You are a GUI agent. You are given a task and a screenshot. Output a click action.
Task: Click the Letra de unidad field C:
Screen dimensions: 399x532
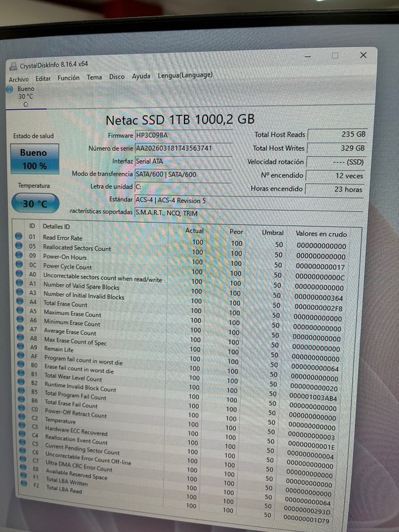[183, 187]
